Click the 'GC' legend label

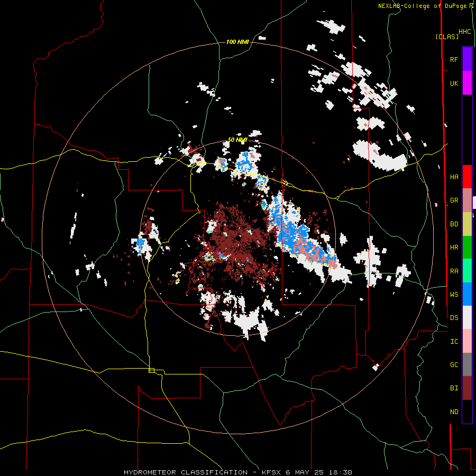click(454, 364)
